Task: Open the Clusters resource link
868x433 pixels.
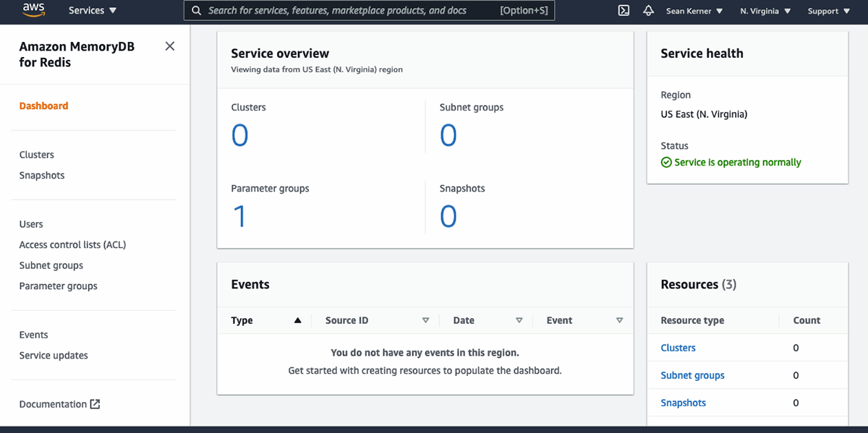Action: click(x=678, y=348)
